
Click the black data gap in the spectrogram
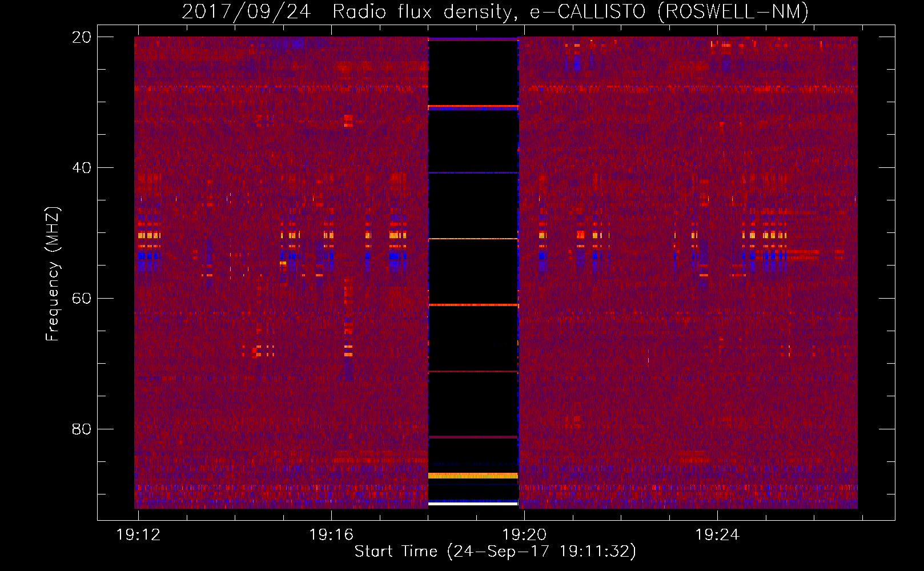[x=473, y=272]
